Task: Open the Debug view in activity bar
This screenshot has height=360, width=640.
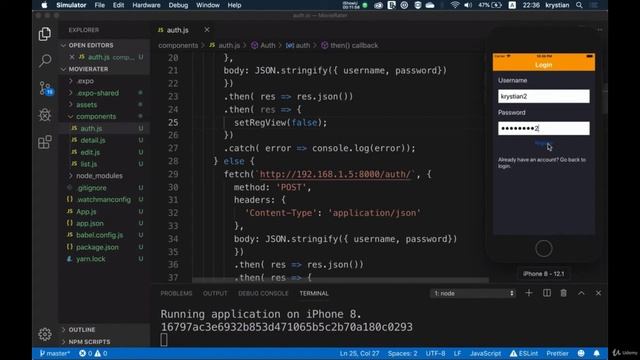Action: [45, 115]
